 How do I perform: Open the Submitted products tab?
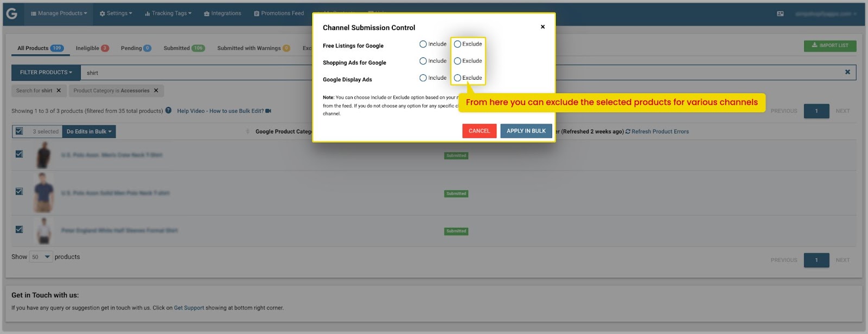coord(184,48)
